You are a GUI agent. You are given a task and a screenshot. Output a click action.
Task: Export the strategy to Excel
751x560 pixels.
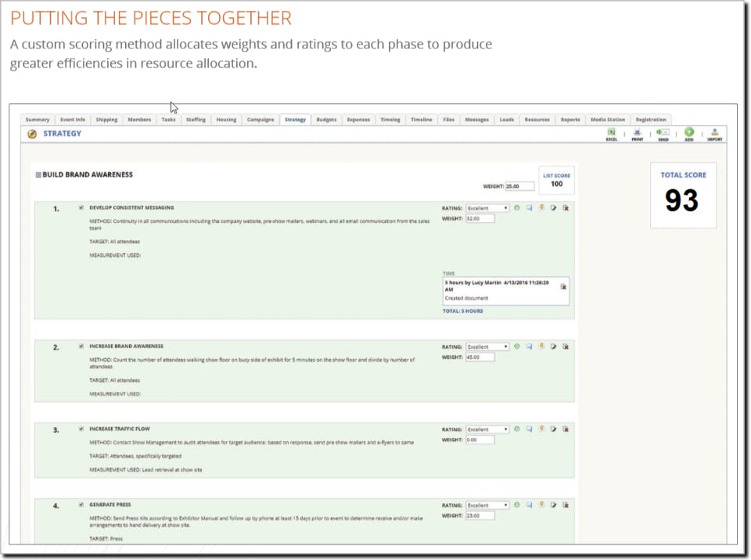(x=612, y=134)
